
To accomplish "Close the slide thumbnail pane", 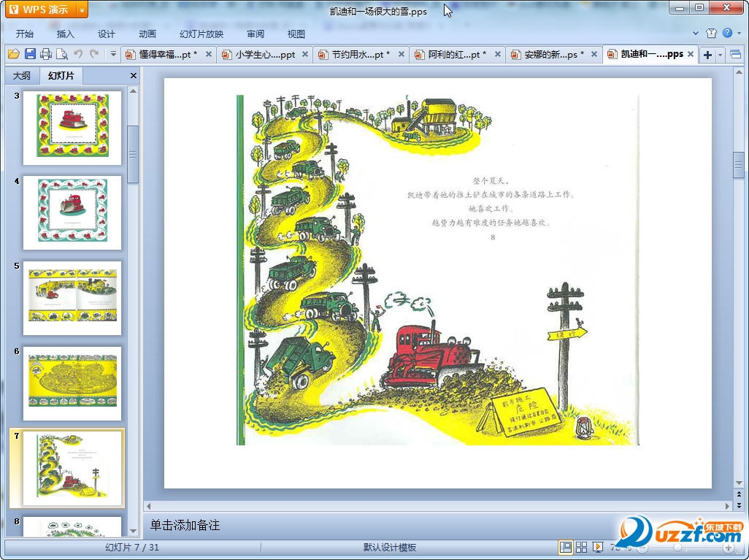I will coord(134,75).
